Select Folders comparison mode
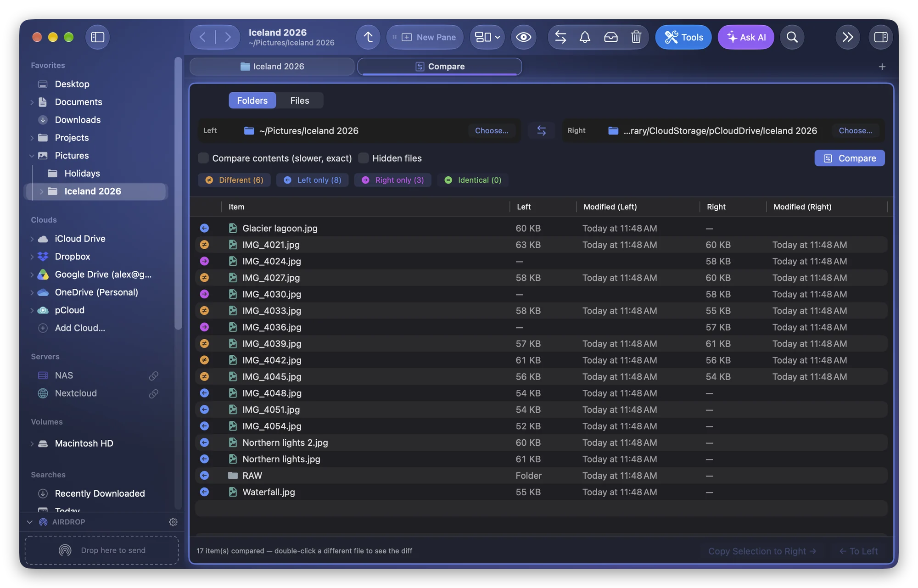Screen dimensions: 918x588 [x=252, y=101]
